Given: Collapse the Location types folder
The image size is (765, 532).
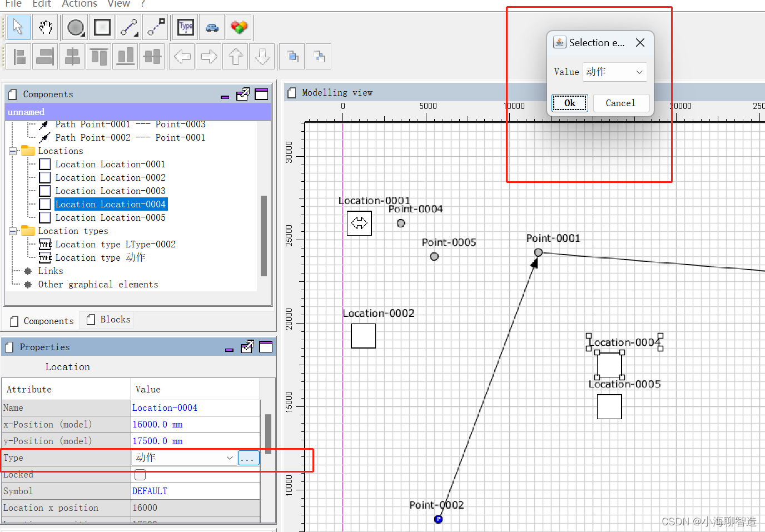Looking at the screenshot, I should click(x=13, y=231).
